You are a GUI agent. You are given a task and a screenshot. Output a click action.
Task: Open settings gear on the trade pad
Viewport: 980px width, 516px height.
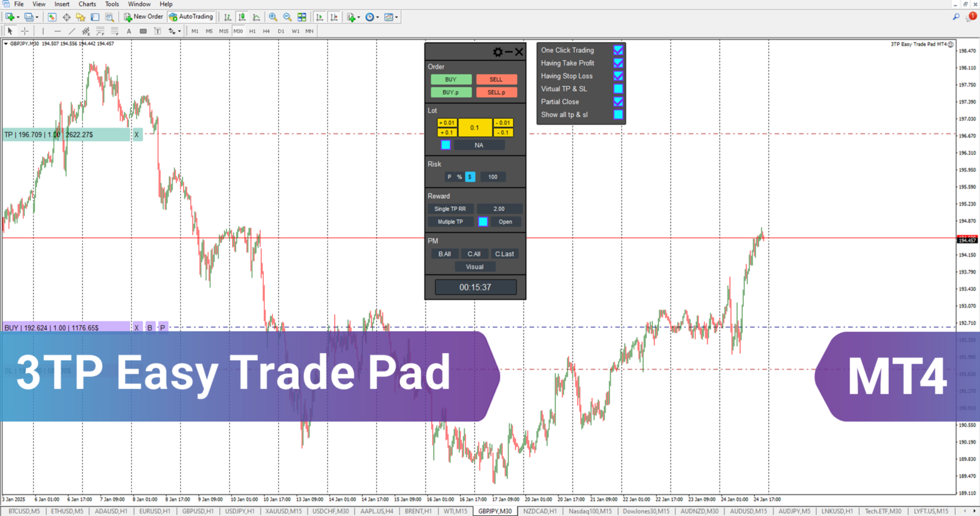click(x=497, y=52)
